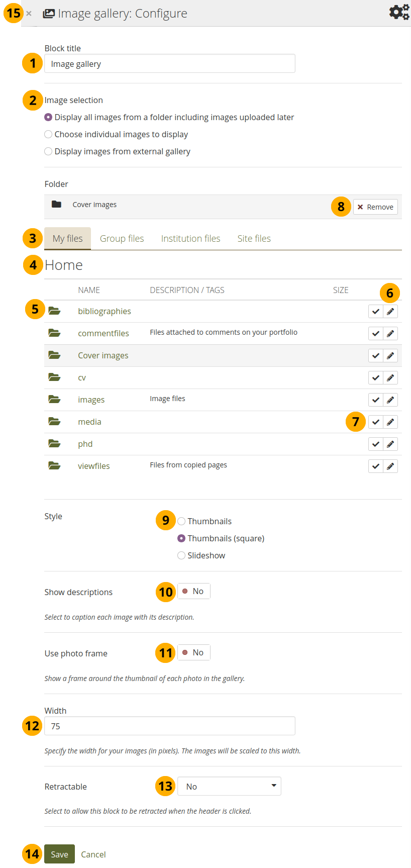
Task: Edit the viewfiles folder with pencil icon
Action: 390,466
